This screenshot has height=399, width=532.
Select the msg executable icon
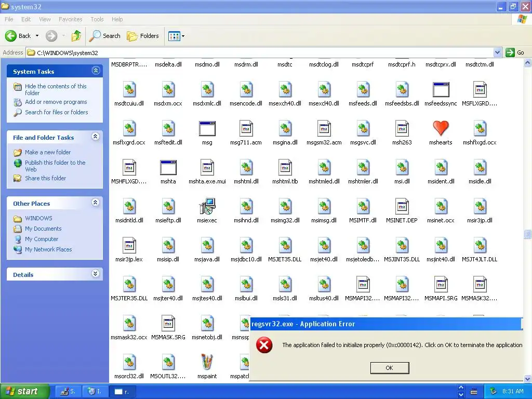point(207,129)
